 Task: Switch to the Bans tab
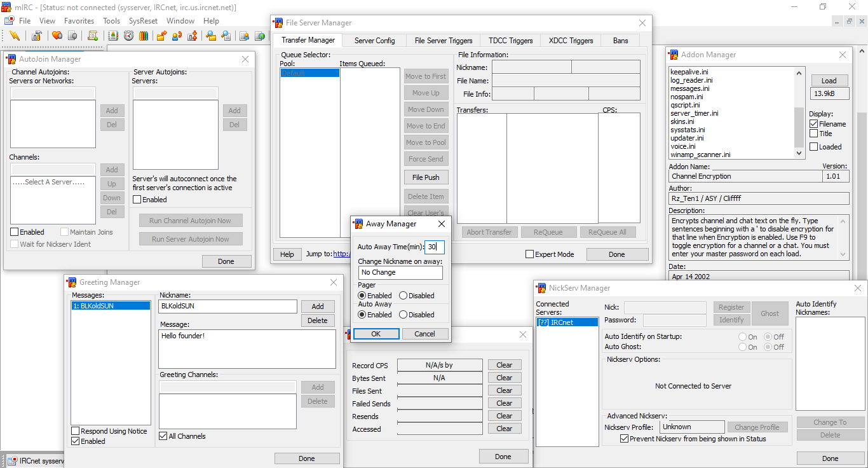(621, 41)
